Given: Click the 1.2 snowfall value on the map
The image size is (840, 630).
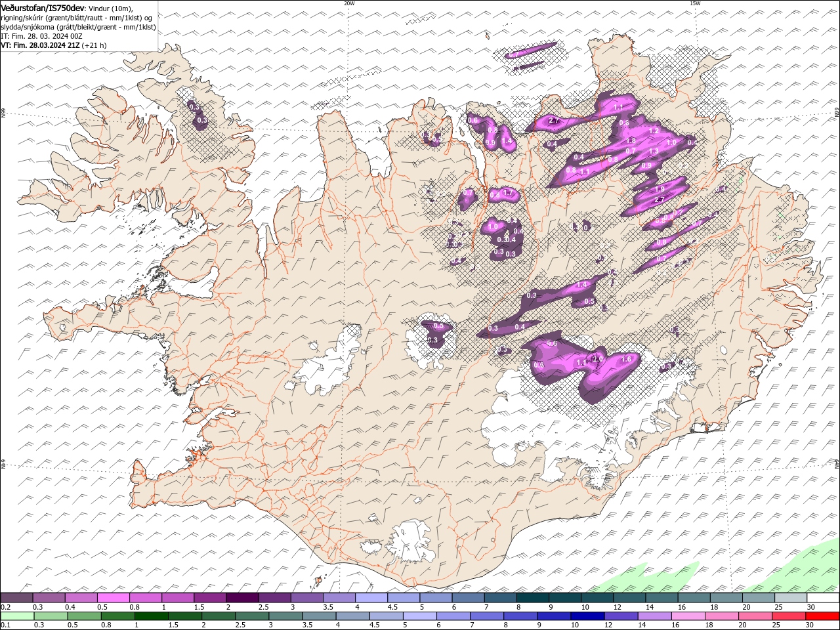Looking at the screenshot, I should coord(654,131).
